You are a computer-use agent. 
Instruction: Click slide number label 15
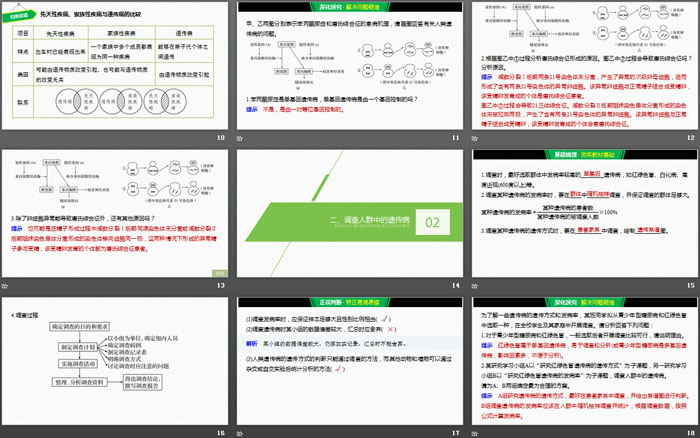pos(691,285)
